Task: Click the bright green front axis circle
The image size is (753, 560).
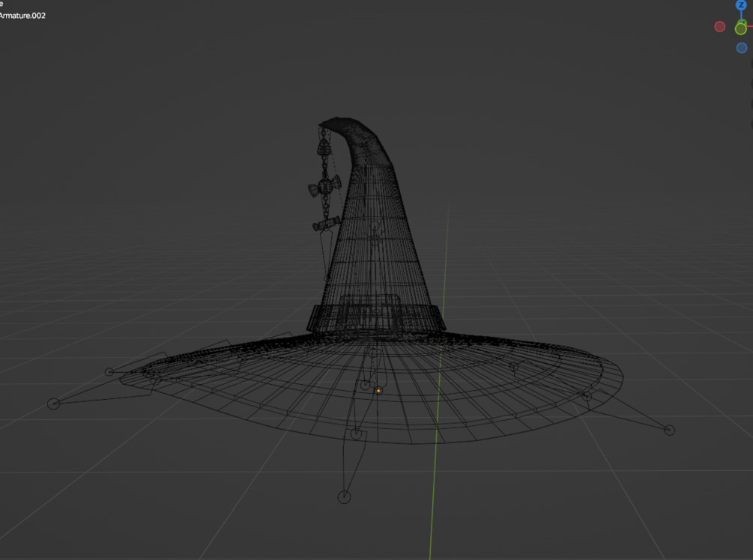Action: 740,29
